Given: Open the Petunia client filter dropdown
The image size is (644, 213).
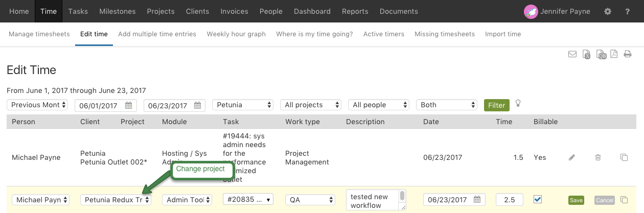Looking at the screenshot, I should click(x=243, y=105).
